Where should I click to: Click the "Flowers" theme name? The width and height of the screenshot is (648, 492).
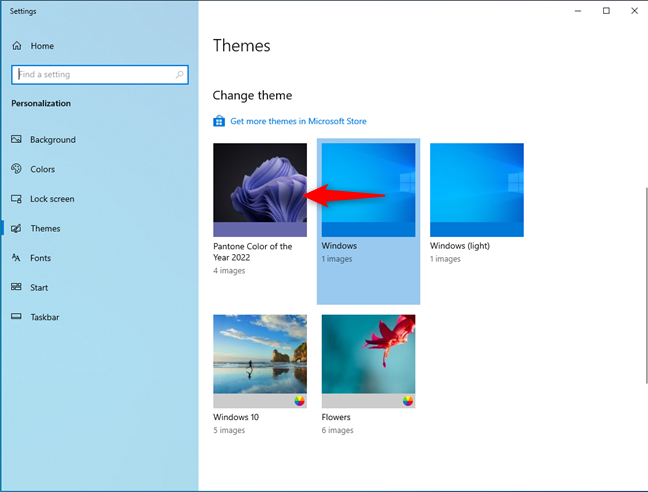336,417
